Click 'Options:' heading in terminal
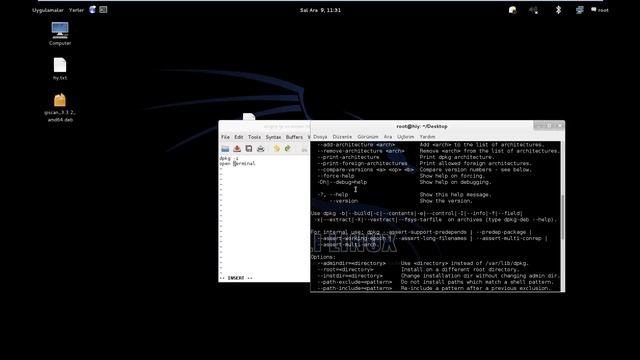The height and width of the screenshot is (360, 640). (323, 257)
